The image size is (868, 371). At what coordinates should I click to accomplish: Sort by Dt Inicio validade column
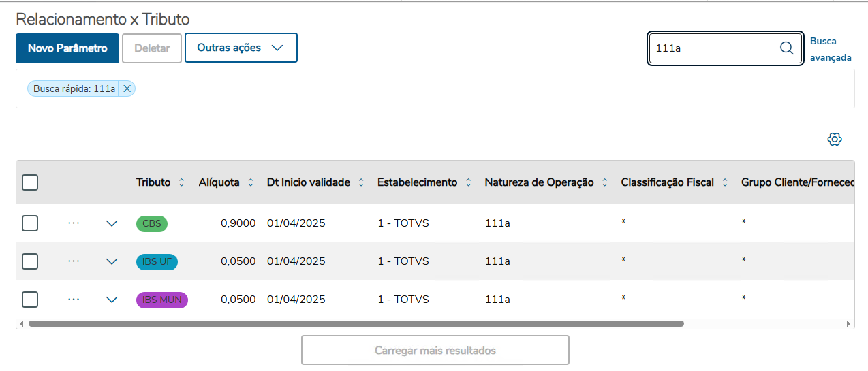click(x=361, y=182)
